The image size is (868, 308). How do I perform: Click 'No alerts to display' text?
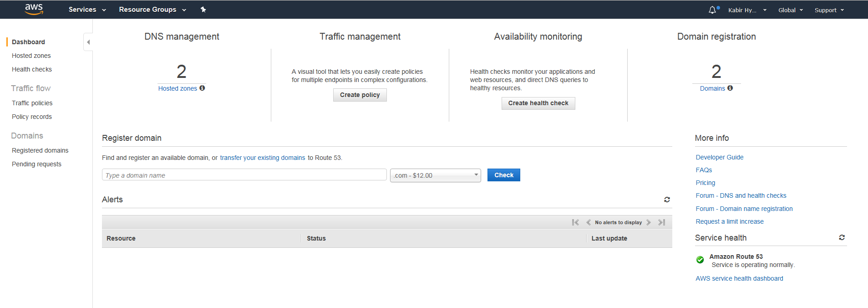(618, 222)
